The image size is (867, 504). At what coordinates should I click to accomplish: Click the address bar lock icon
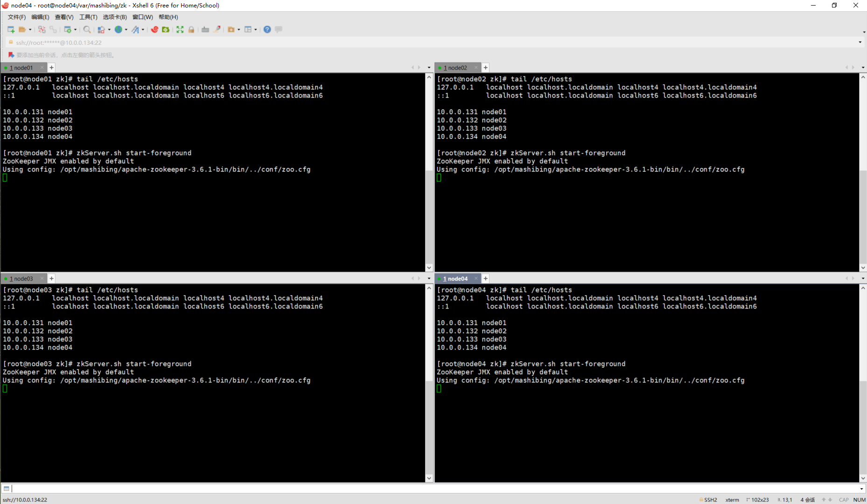click(11, 42)
